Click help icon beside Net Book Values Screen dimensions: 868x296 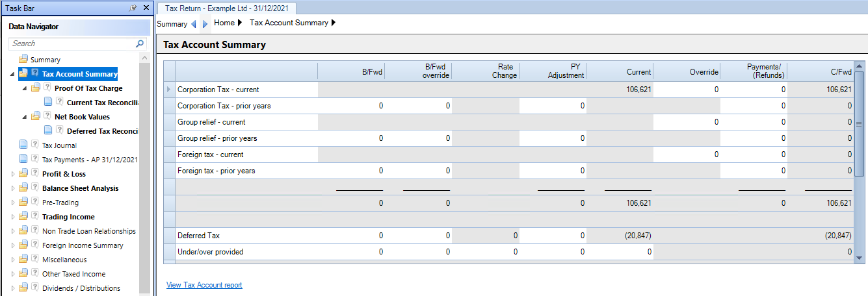pyautogui.click(x=47, y=116)
